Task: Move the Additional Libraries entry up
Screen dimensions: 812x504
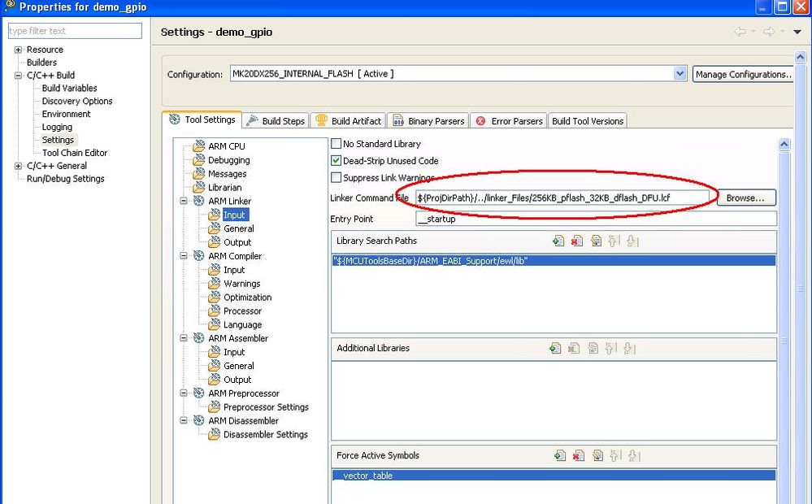Action: pyautogui.click(x=611, y=348)
